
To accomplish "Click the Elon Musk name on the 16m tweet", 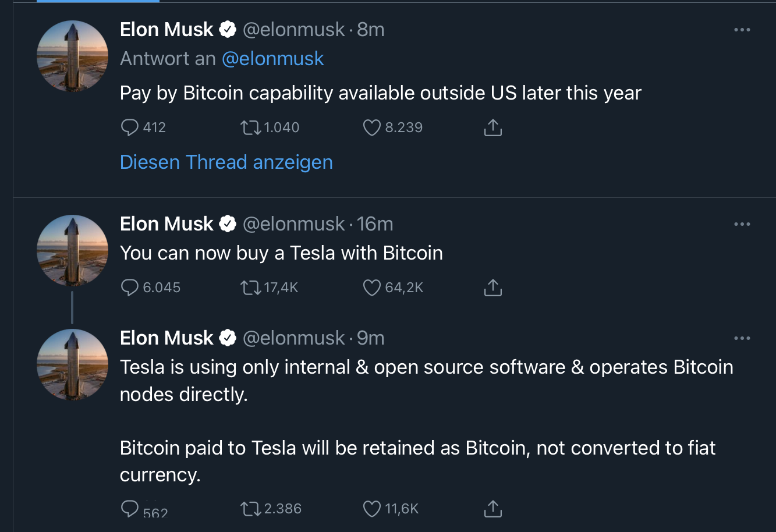I will pyautogui.click(x=166, y=224).
